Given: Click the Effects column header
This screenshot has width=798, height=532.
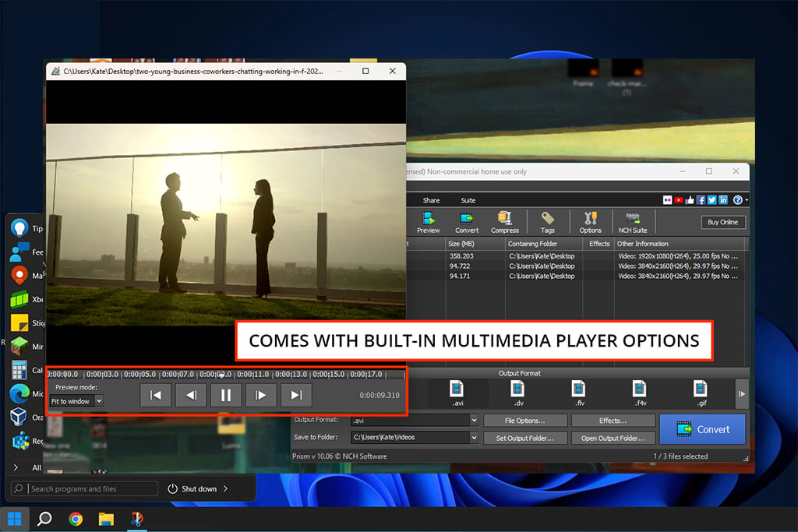Looking at the screenshot, I should click(x=598, y=244).
